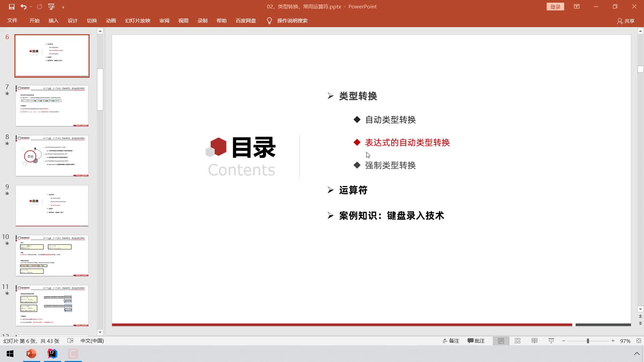Viewport: 644px width, 362px height.
Task: Open the 幻灯片放映 tab
Action: [x=138, y=20]
